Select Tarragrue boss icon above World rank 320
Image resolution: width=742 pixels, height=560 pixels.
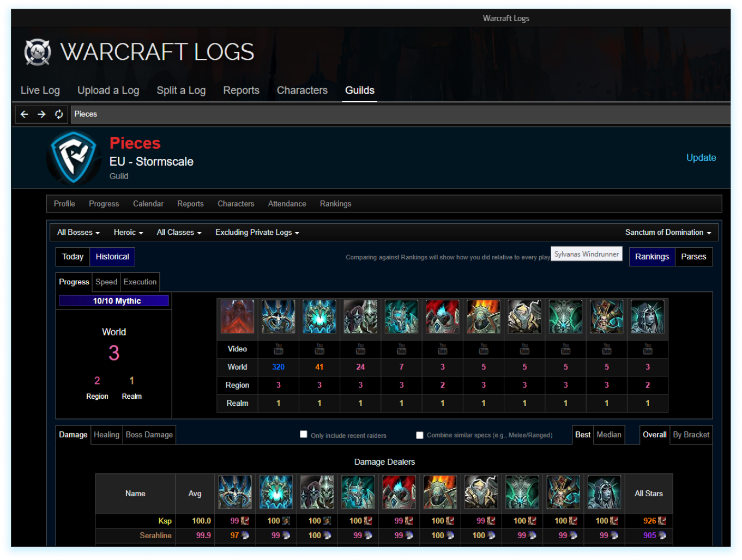278,316
